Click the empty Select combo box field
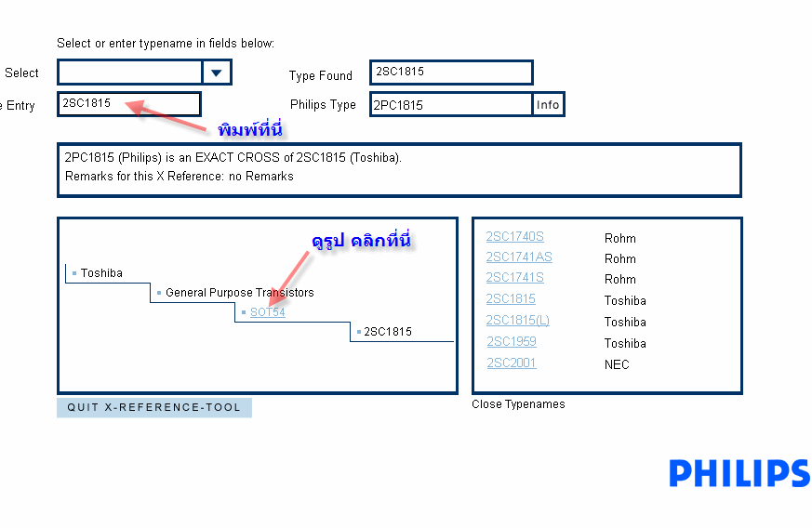Screen dimensions: 812x528 (130, 73)
